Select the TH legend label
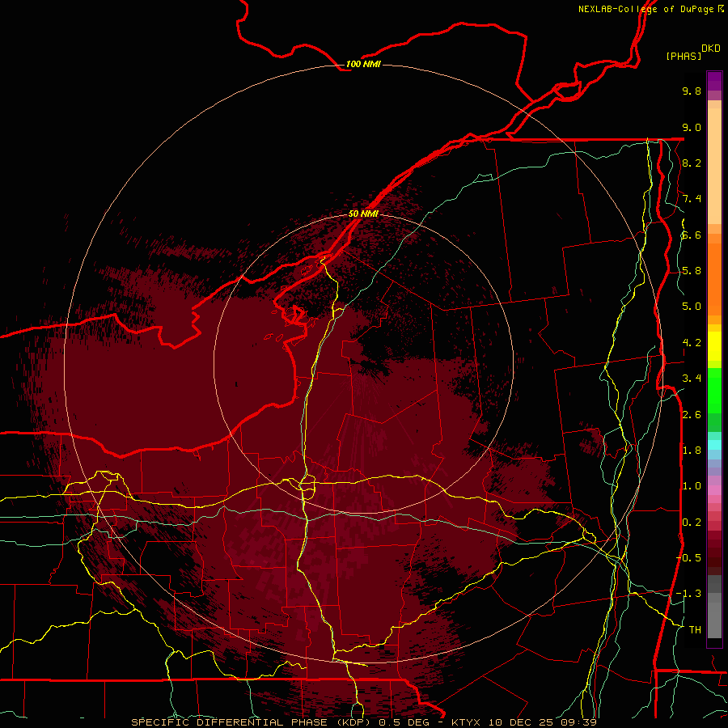 click(x=695, y=630)
